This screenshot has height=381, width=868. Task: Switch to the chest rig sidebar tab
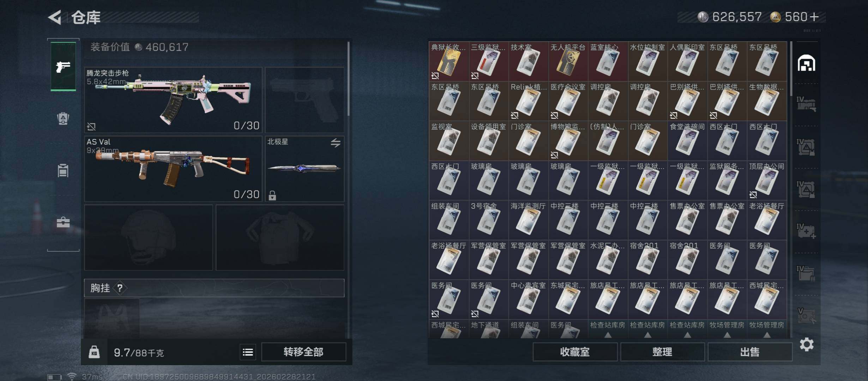click(x=63, y=171)
